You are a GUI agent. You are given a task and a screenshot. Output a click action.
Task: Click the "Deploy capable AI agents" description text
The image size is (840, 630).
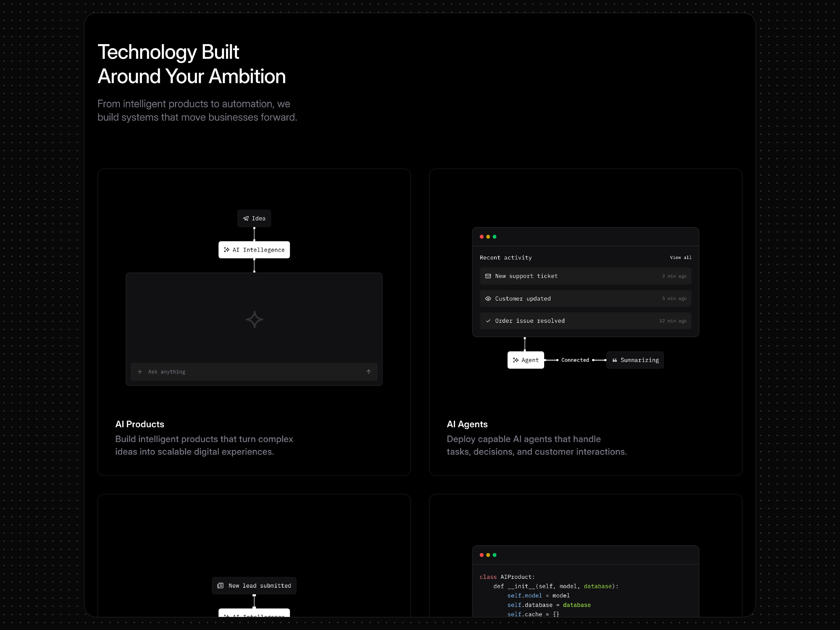click(x=537, y=445)
